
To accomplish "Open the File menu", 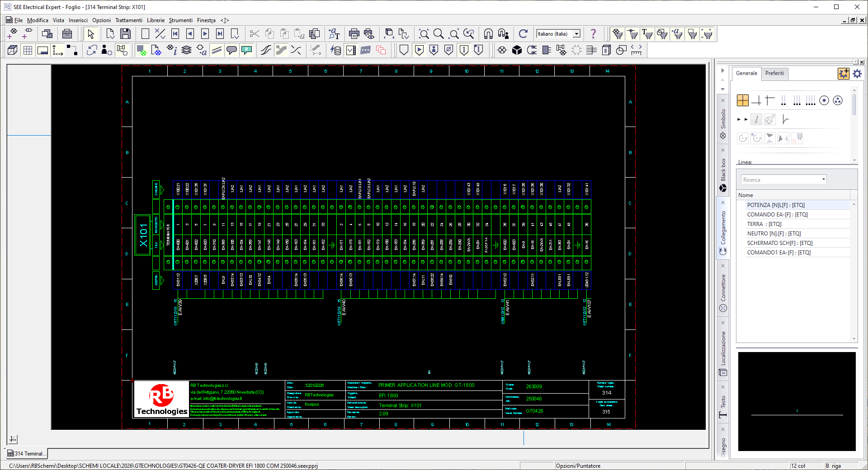I will pyautogui.click(x=18, y=20).
